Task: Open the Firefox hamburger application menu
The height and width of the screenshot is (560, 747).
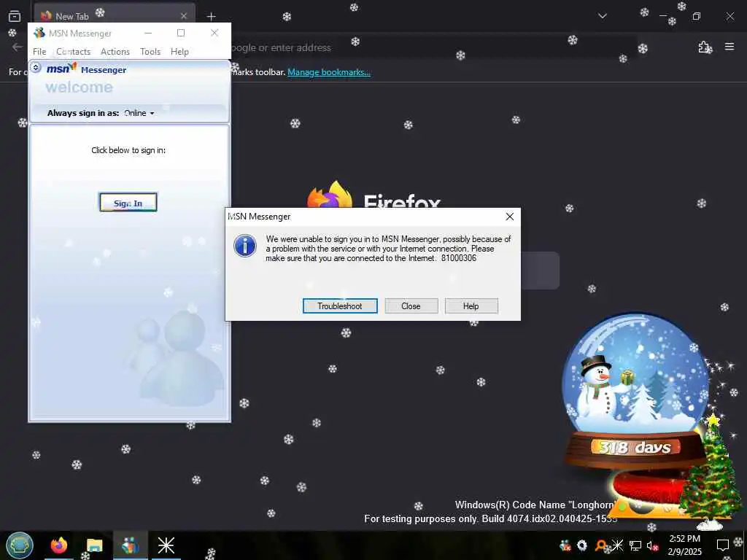Action: coord(729,47)
